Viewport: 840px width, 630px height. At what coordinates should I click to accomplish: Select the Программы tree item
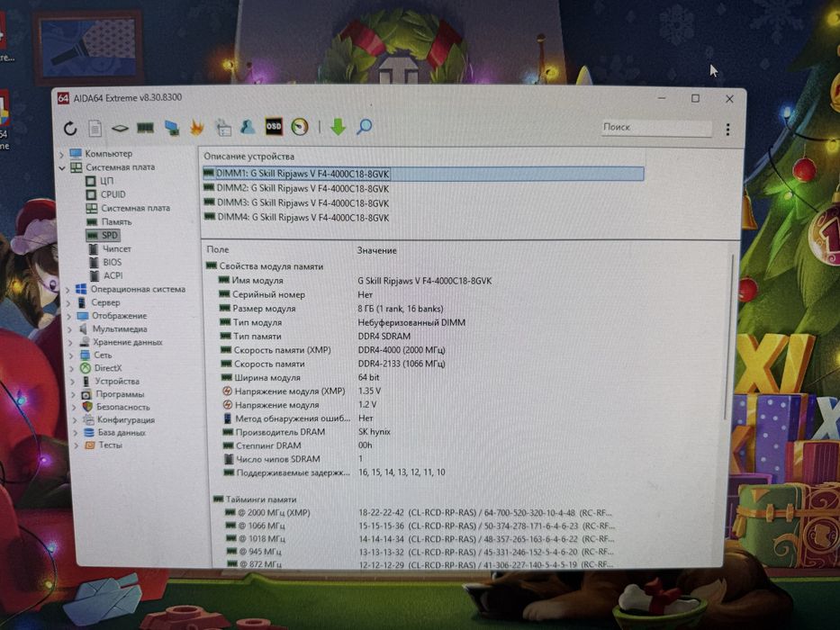tap(113, 394)
